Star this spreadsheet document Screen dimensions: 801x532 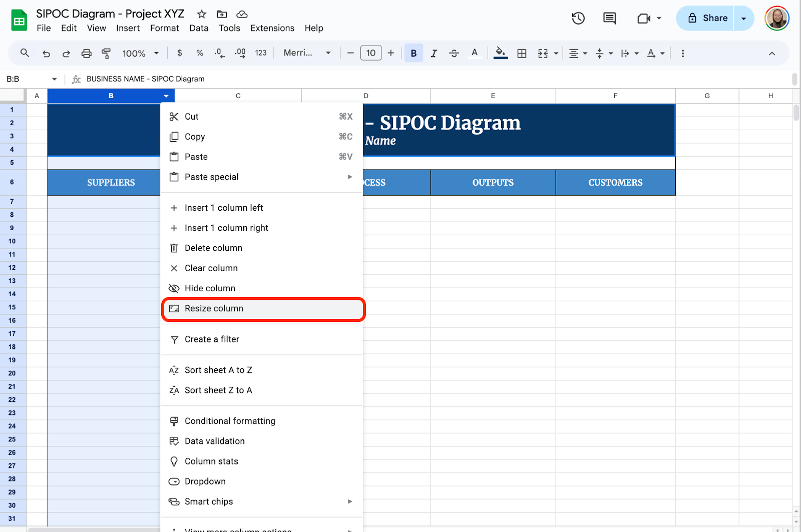pos(202,14)
